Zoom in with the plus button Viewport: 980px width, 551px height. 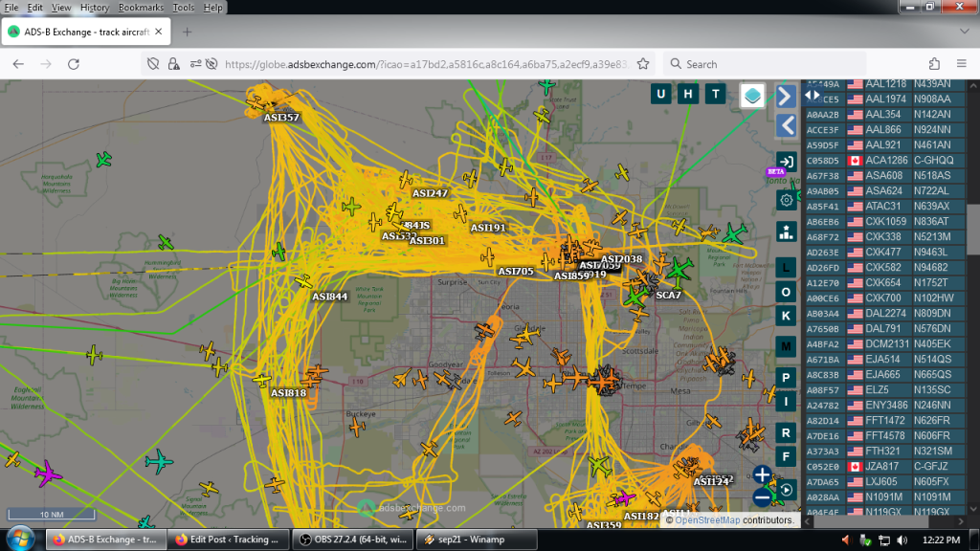[x=762, y=474]
